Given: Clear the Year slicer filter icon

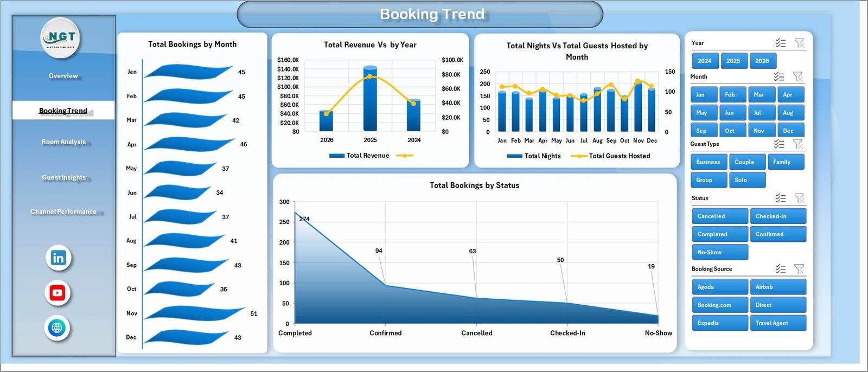Looking at the screenshot, I should [x=799, y=43].
